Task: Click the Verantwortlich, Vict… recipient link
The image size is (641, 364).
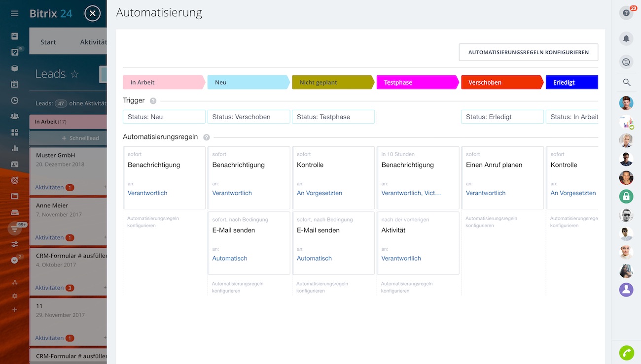Action: click(411, 193)
